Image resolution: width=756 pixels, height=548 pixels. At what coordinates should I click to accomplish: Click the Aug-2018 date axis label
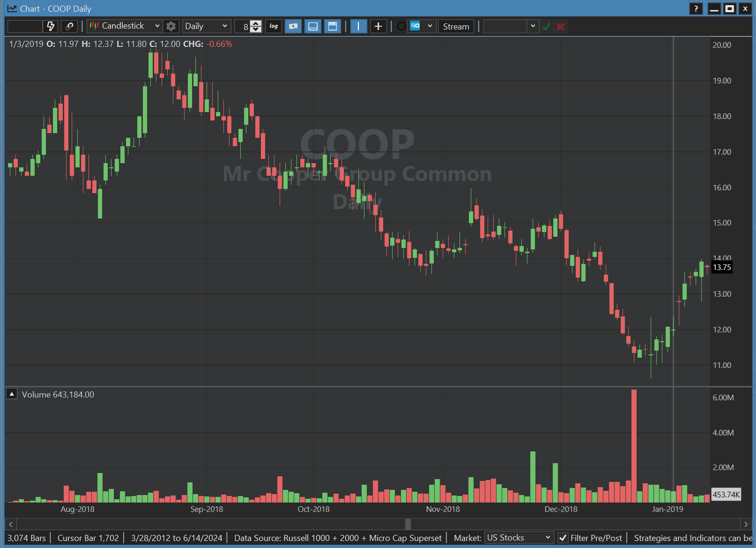click(78, 509)
